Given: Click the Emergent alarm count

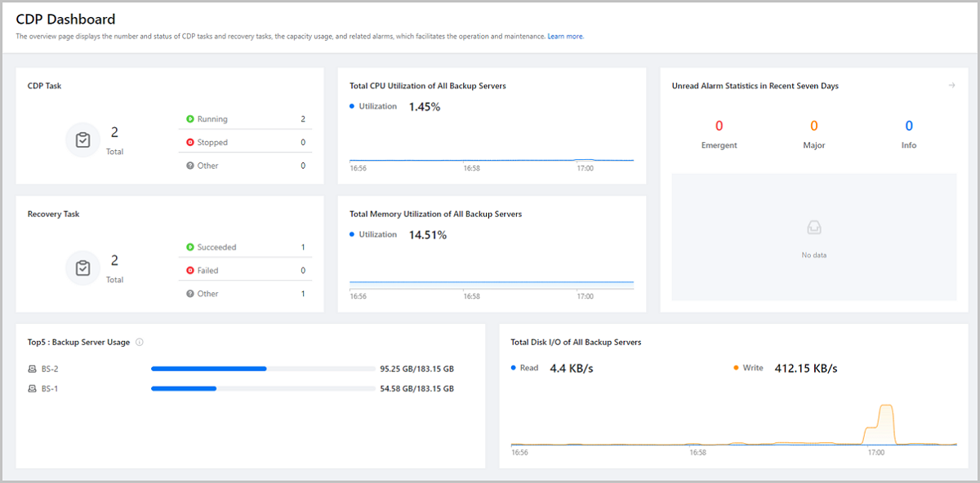Looking at the screenshot, I should 719,126.
